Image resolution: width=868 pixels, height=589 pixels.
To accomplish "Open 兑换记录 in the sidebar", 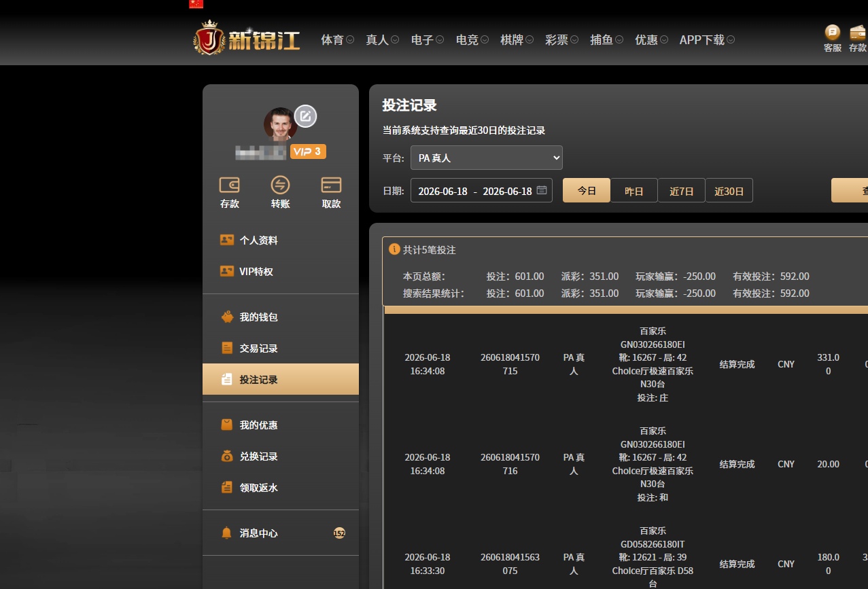I will [280, 457].
